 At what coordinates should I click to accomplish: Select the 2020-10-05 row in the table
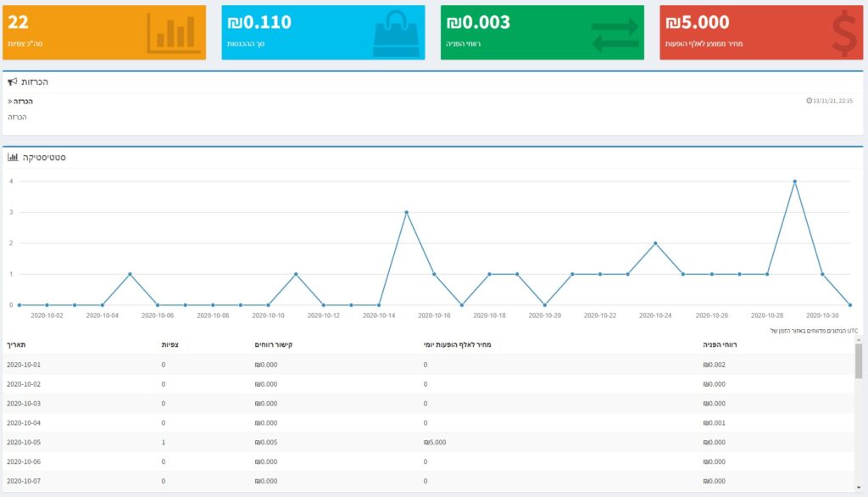[x=23, y=442]
